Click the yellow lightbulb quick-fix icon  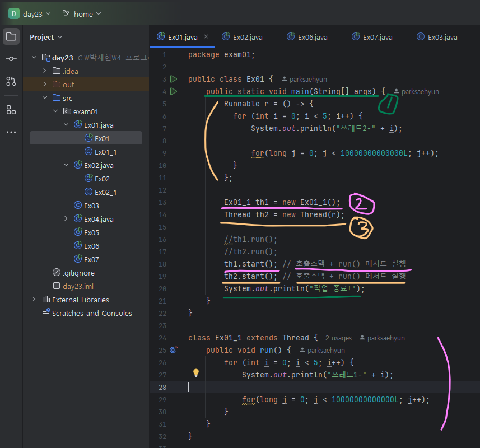point(196,372)
